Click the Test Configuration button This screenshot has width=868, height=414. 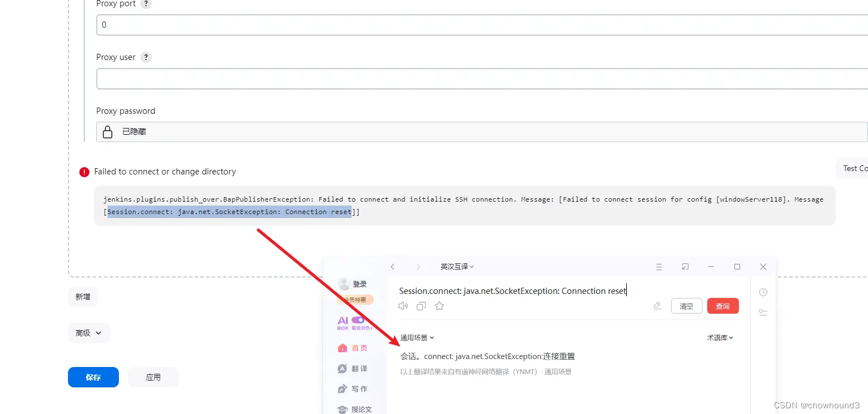[852, 168]
